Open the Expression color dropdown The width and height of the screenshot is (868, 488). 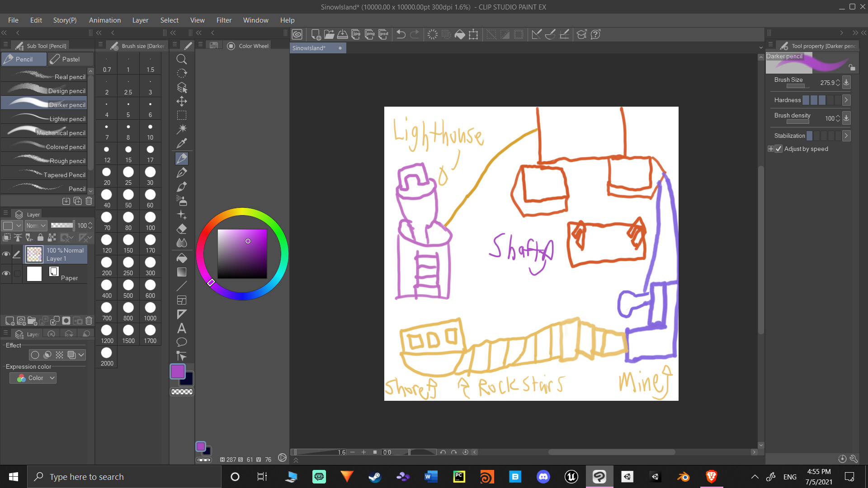click(x=33, y=378)
